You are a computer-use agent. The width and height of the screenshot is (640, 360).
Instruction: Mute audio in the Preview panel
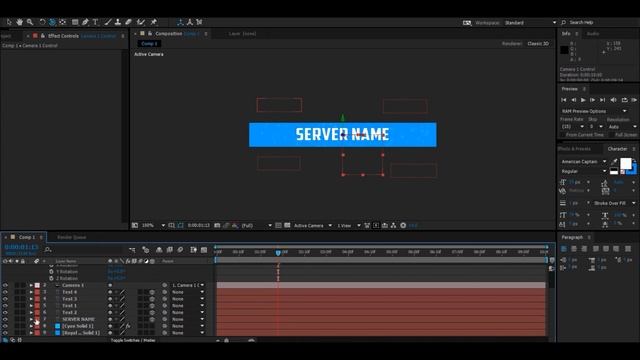coord(613,100)
